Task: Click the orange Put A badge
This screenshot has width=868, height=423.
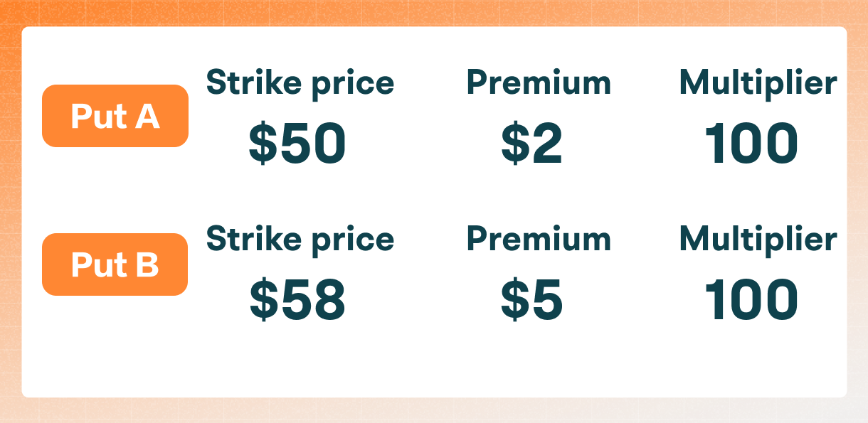Action: pyautogui.click(x=115, y=116)
